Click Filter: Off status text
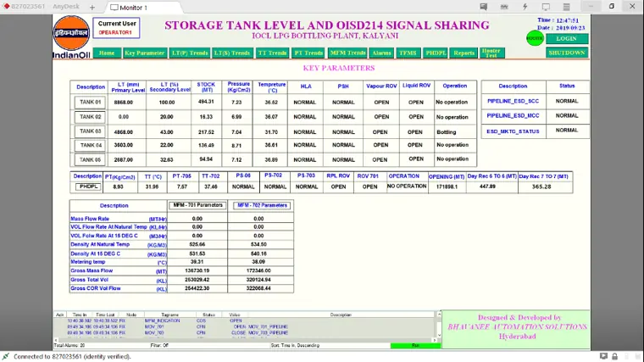This screenshot has height=362, width=644. tap(159, 346)
